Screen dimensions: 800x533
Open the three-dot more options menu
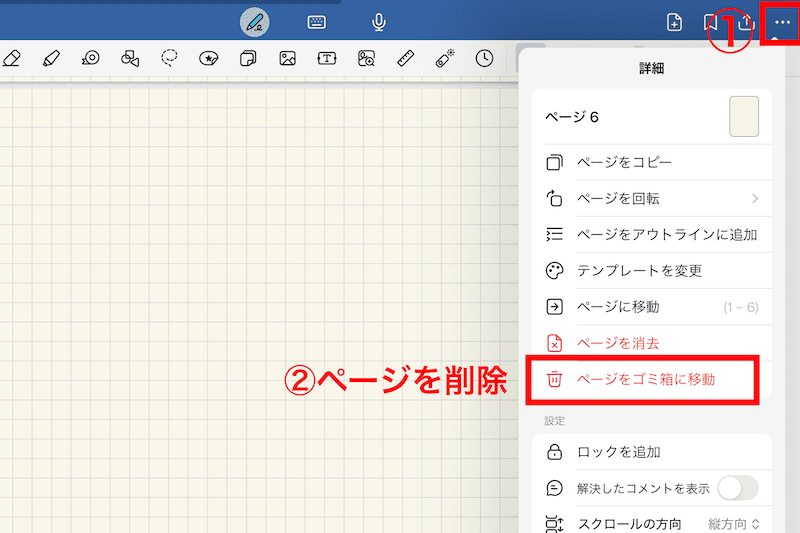pos(781,22)
